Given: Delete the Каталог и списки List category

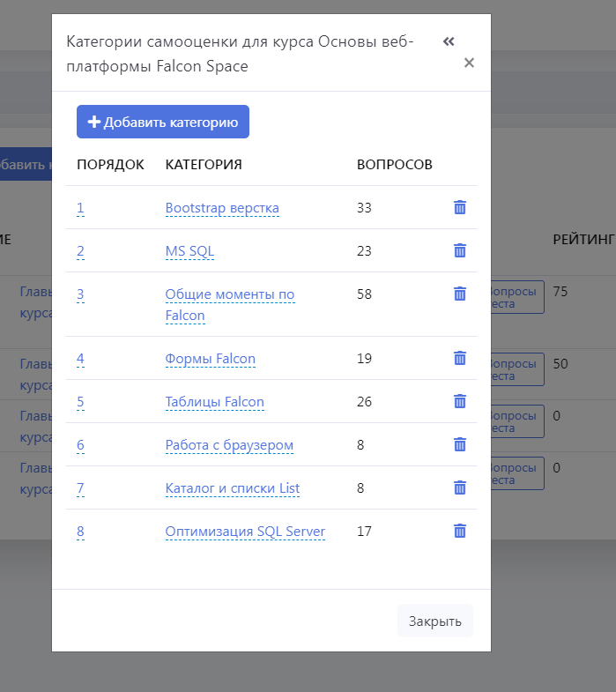Looking at the screenshot, I should click(459, 488).
